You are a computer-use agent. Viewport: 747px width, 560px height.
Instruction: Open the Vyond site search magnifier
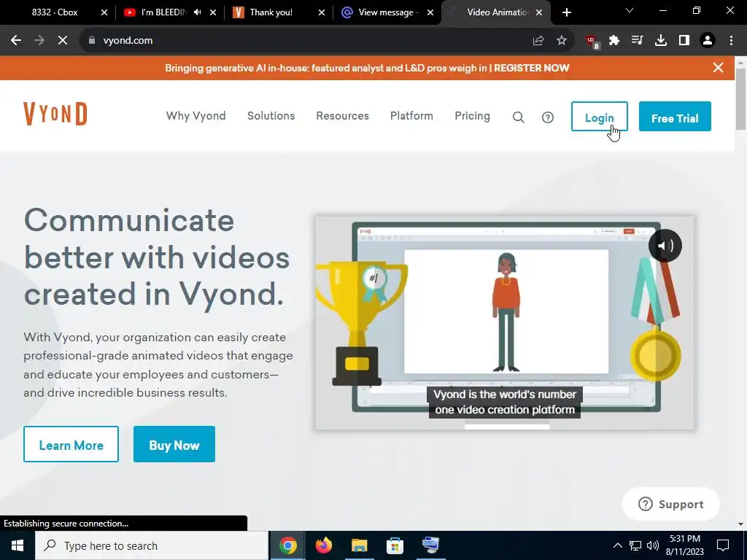coord(519,117)
